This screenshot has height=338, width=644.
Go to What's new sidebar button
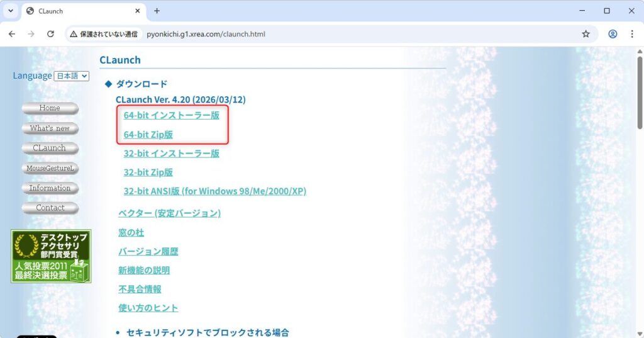[50, 128]
